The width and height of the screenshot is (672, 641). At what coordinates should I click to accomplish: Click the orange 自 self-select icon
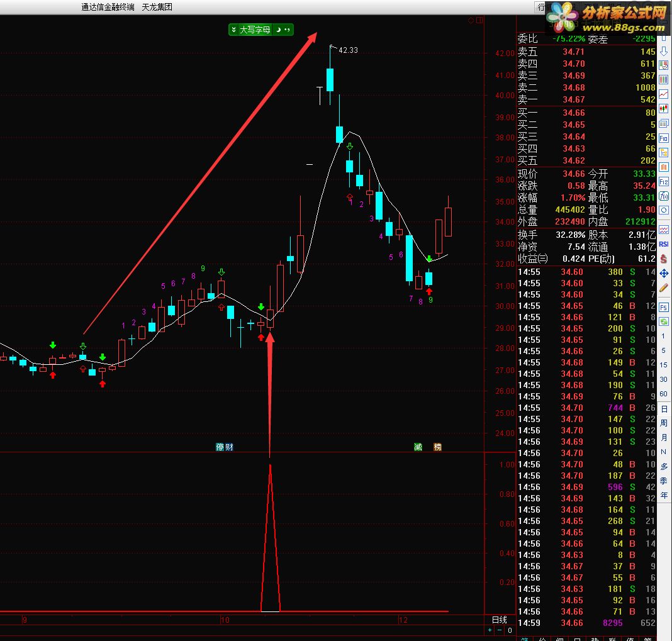(x=663, y=167)
